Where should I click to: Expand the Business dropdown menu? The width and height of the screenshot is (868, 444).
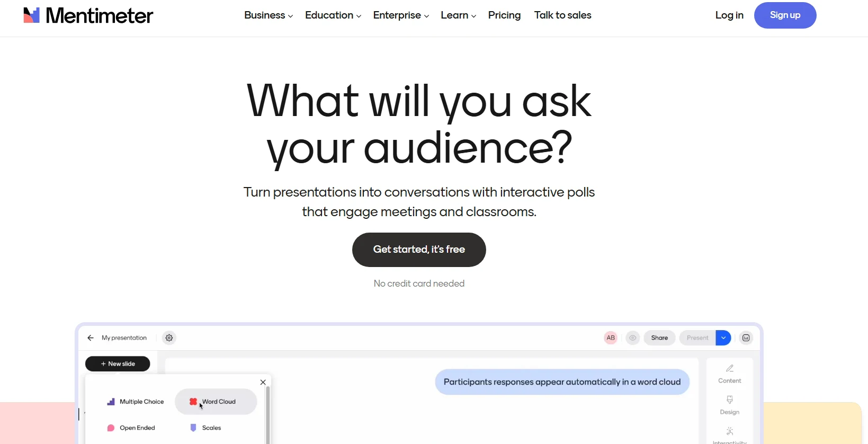click(268, 15)
